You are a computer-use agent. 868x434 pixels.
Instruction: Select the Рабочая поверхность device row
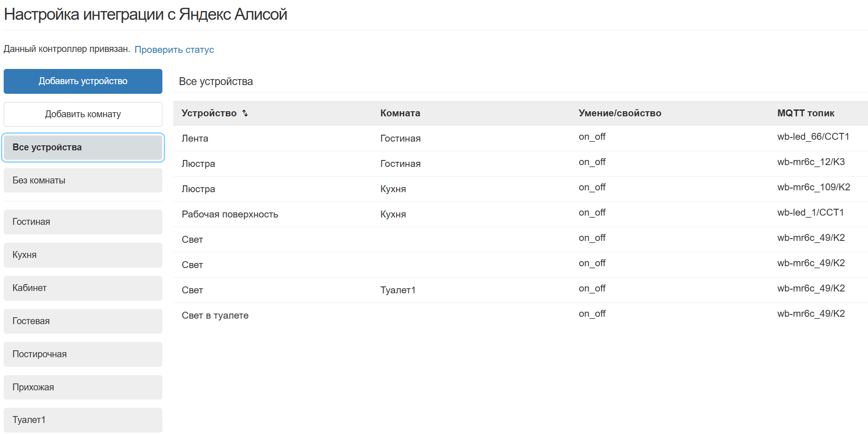point(230,214)
